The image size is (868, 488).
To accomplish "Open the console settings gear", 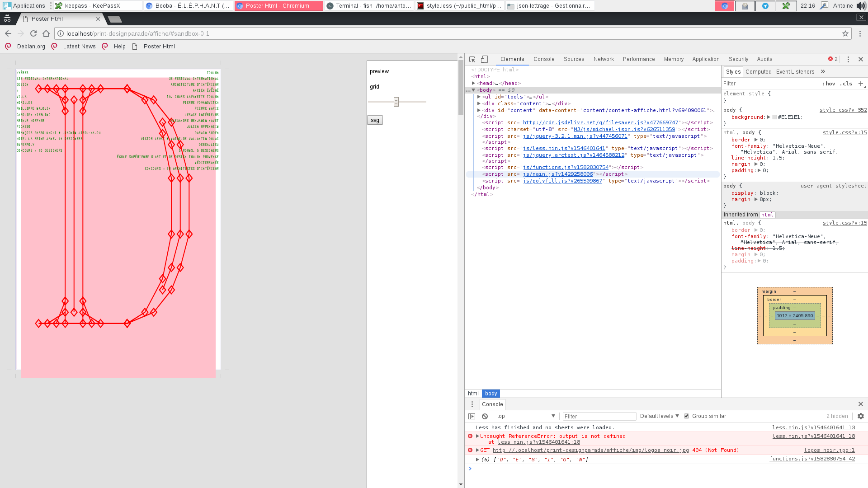I will tap(860, 416).
